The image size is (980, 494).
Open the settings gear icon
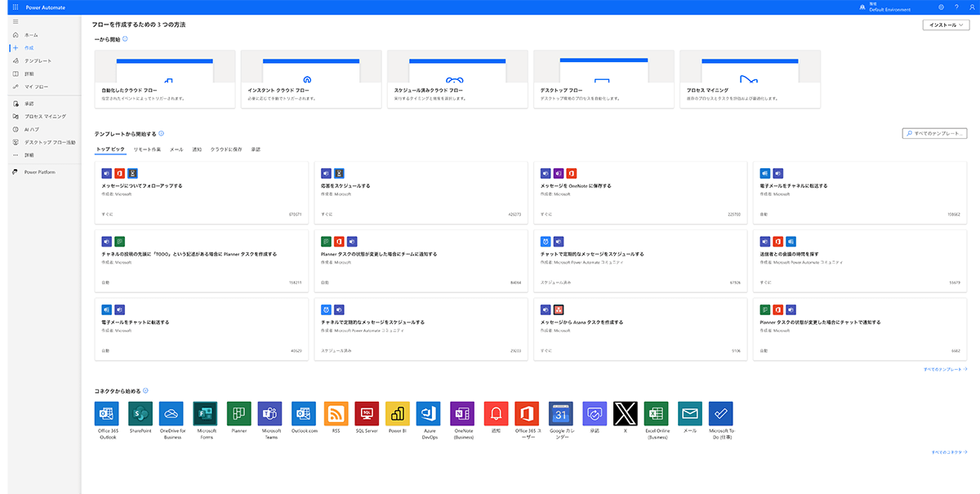[941, 7]
